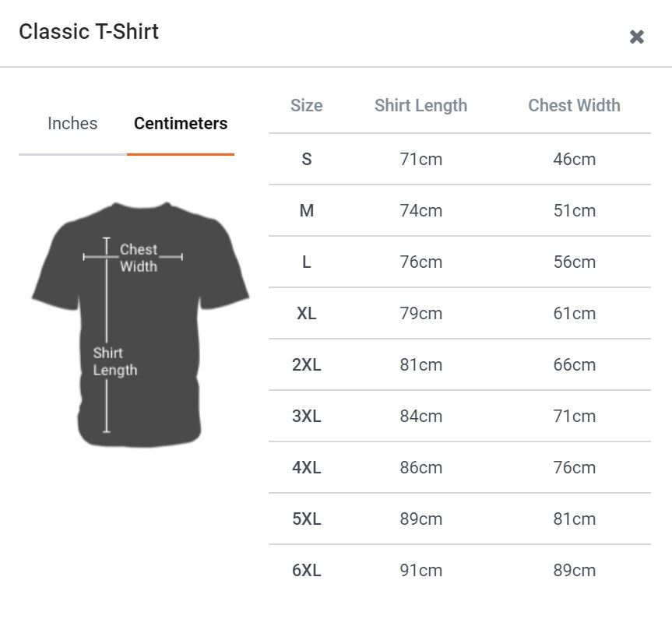Viewport: 672px width, 619px height.
Task: Click the 91cm shirt length cell
Action: click(x=420, y=571)
